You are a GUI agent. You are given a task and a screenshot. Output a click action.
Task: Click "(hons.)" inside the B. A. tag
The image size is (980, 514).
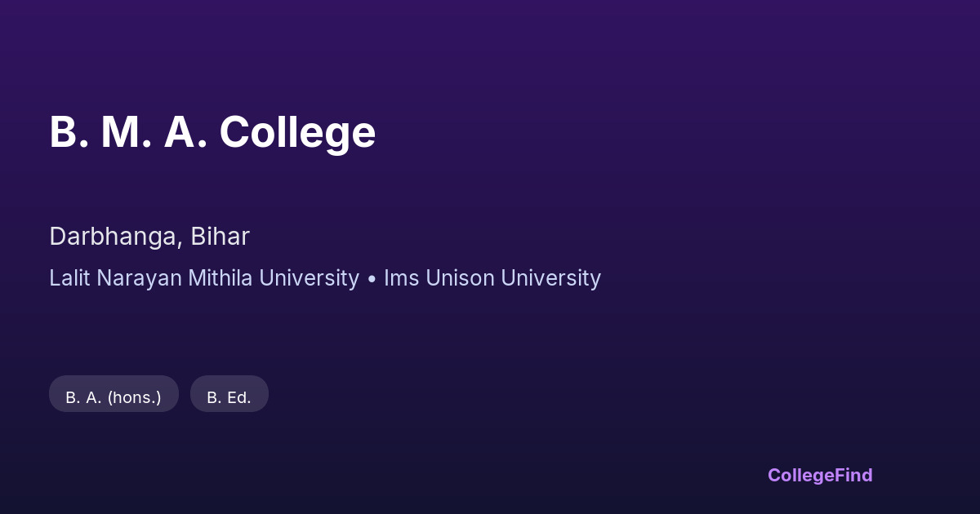coord(134,397)
